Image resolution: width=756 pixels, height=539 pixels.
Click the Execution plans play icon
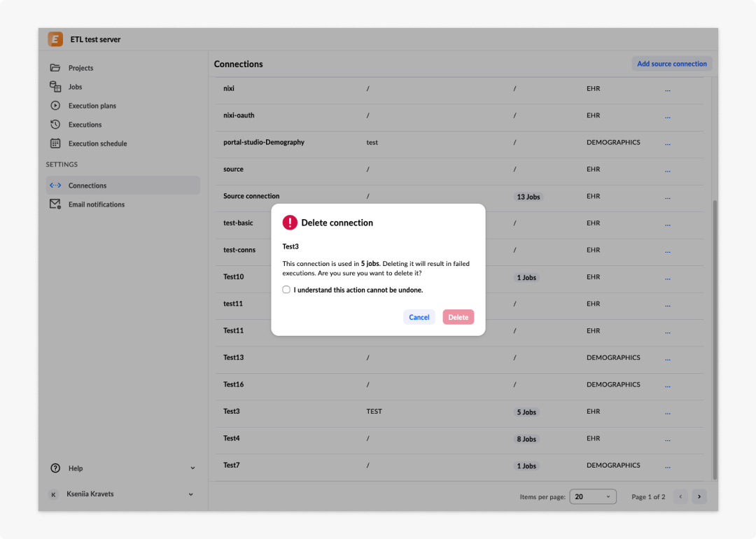click(x=55, y=106)
